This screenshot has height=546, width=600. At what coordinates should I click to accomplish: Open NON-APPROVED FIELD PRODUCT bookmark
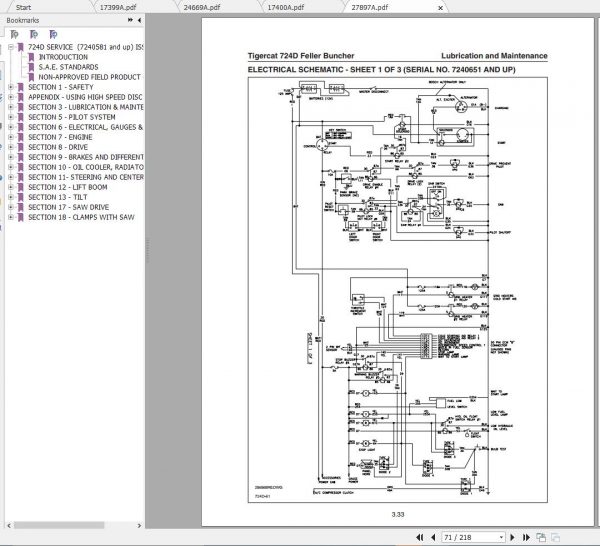[x=90, y=77]
